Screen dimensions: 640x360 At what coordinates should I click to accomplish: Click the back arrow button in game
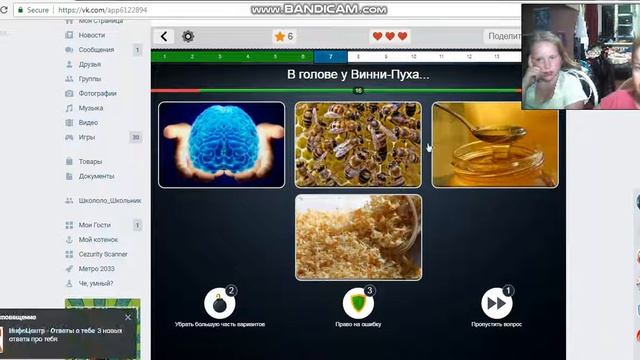point(164,37)
